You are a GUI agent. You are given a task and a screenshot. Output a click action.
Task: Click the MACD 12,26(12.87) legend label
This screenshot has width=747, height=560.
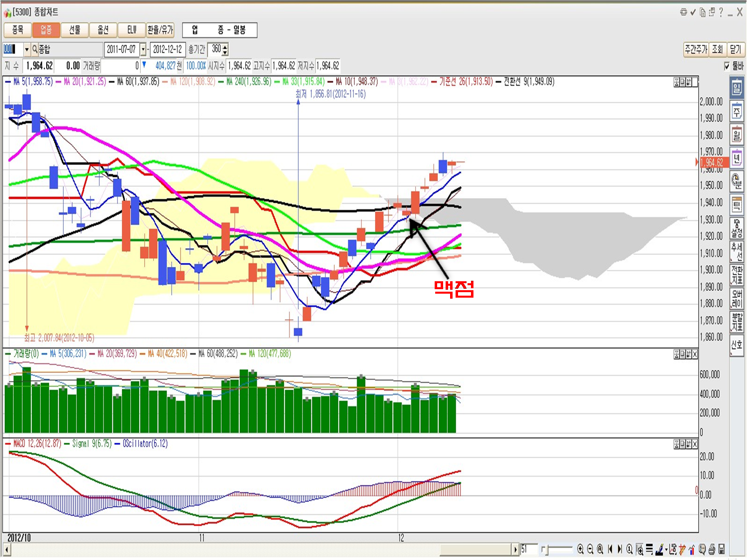37,443
